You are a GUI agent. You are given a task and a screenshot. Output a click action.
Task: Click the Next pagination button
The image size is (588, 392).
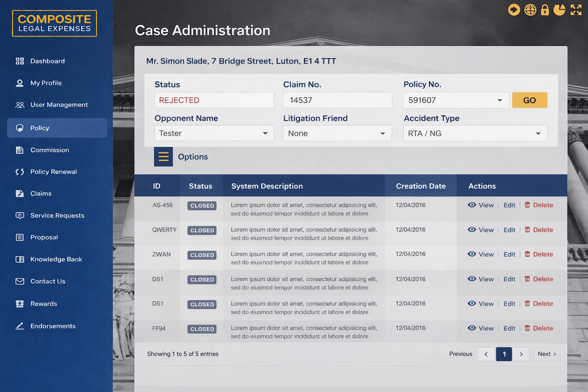546,354
